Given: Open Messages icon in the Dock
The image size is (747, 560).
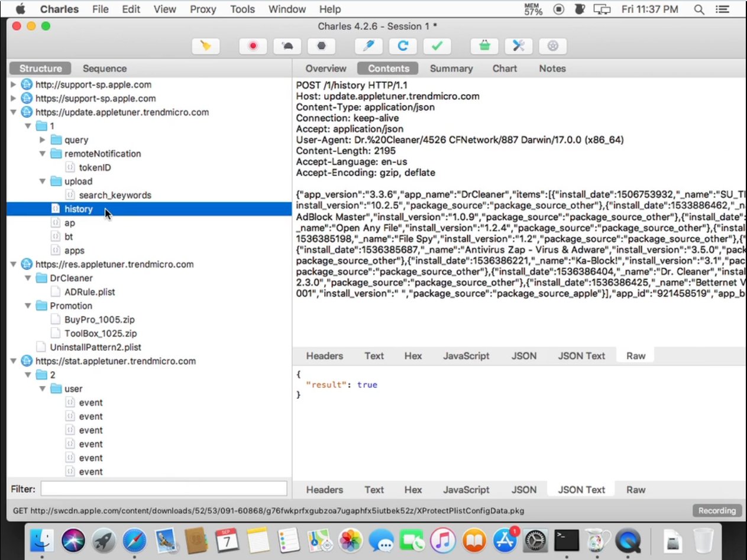Looking at the screenshot, I should coord(381,540).
